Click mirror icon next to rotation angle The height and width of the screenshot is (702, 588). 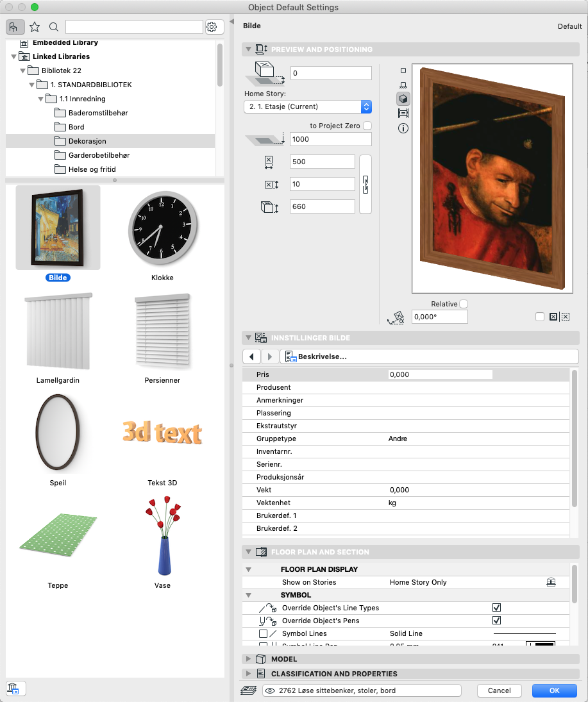(553, 317)
